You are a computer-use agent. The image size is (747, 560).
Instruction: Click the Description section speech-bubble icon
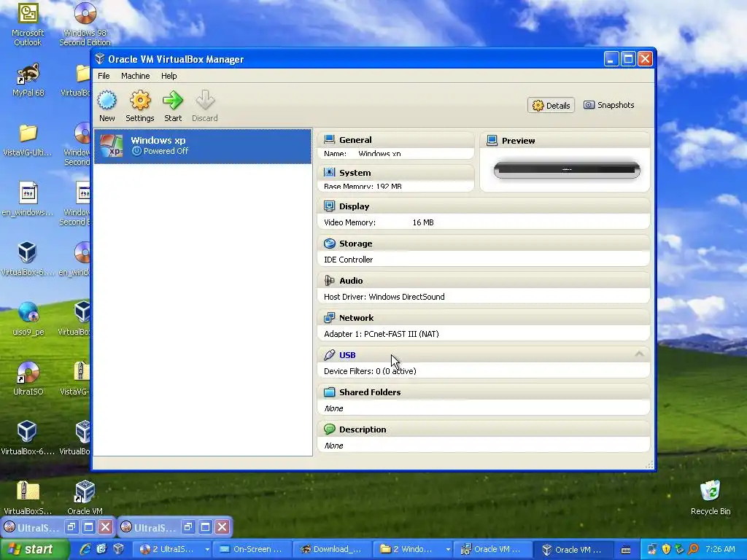(329, 429)
